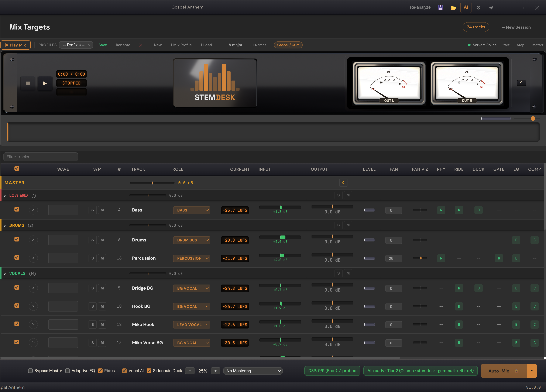Click the transport play button

tap(45, 83)
